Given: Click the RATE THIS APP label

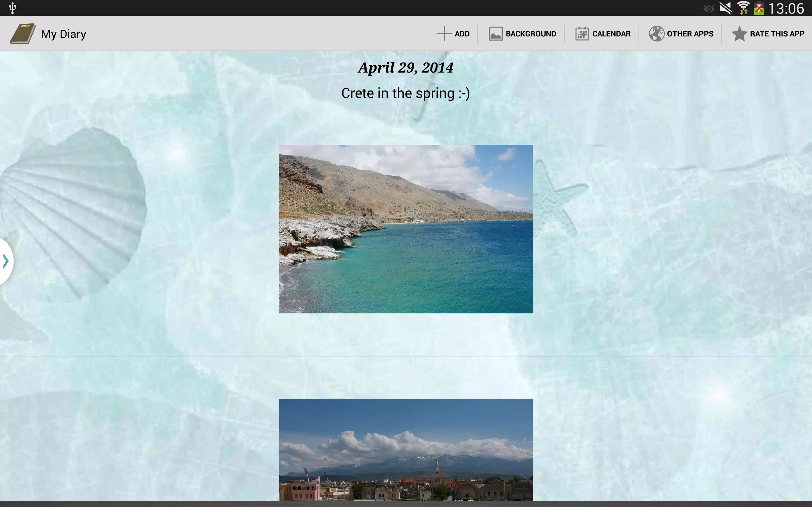Looking at the screenshot, I should [777, 34].
